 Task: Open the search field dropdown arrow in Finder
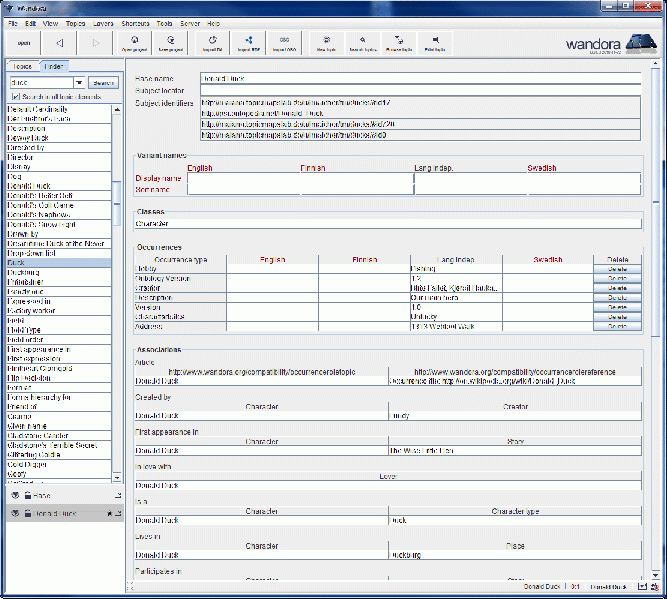(81, 82)
